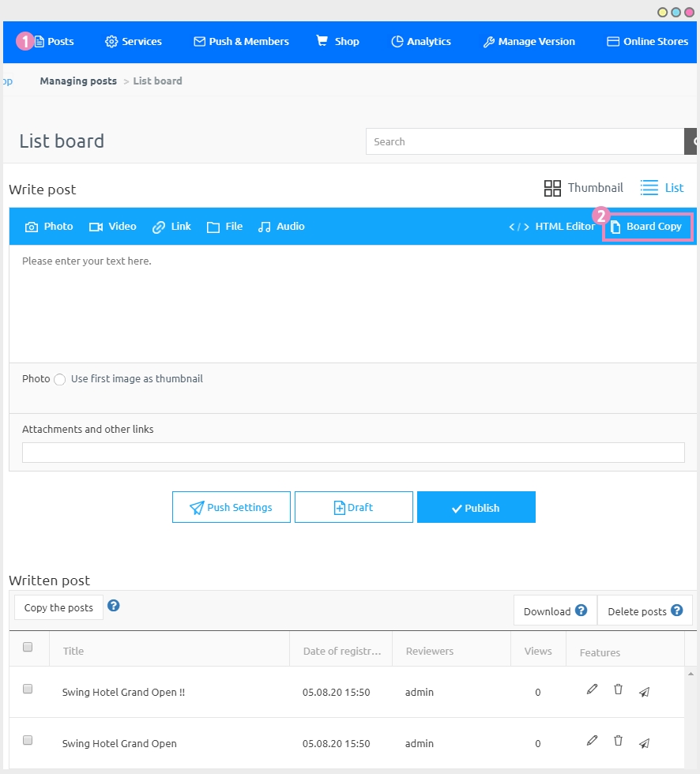Click Delete posts button
700x774 pixels.
point(645,611)
